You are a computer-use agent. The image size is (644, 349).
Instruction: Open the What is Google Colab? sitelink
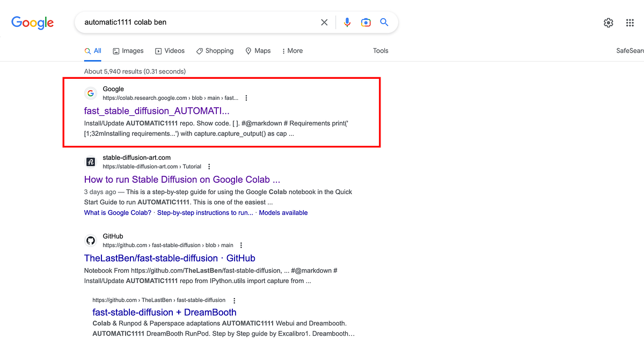point(117,212)
